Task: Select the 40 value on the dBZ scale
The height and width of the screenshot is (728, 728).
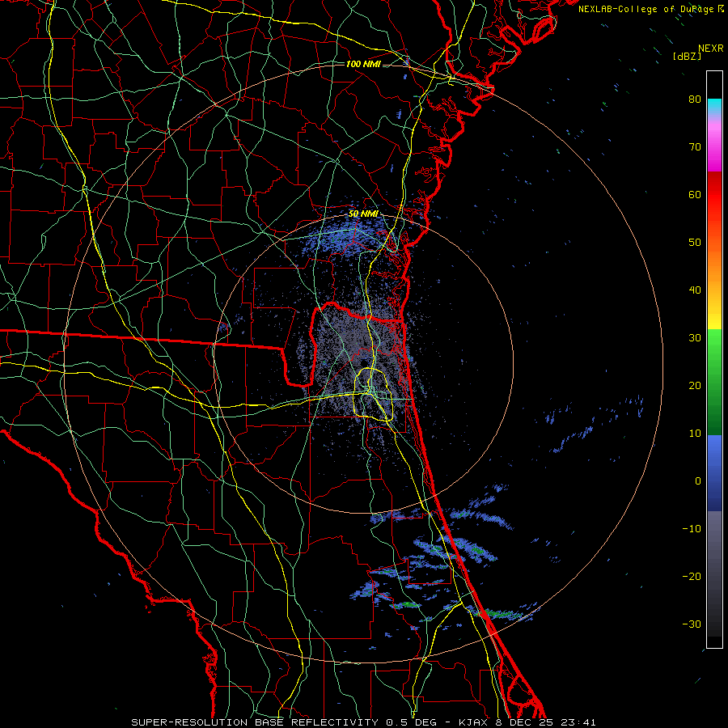Action: pyautogui.click(x=695, y=290)
